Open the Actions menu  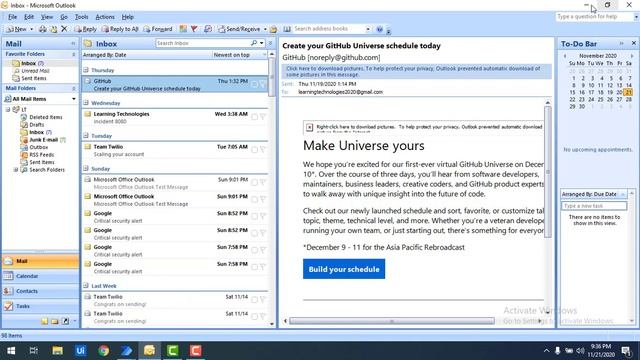coord(105,17)
